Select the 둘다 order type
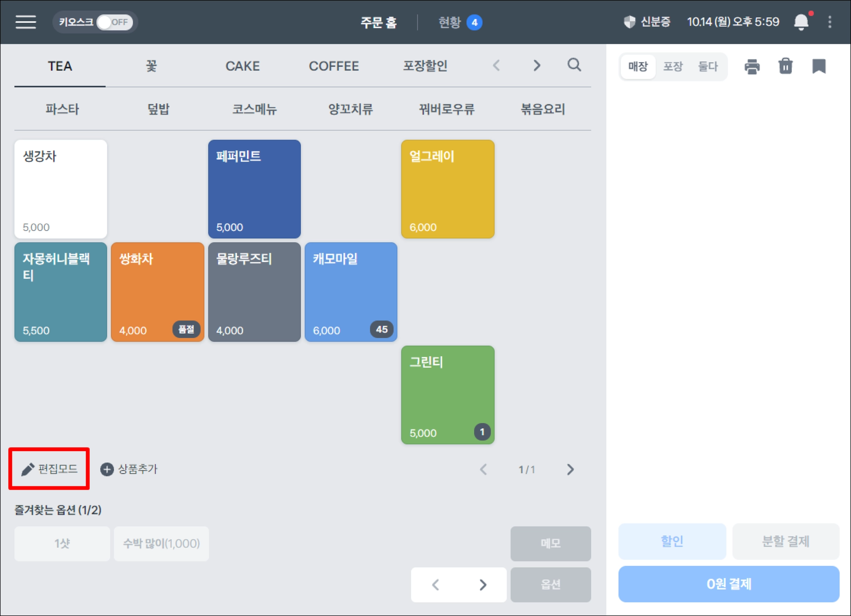 [x=708, y=66]
